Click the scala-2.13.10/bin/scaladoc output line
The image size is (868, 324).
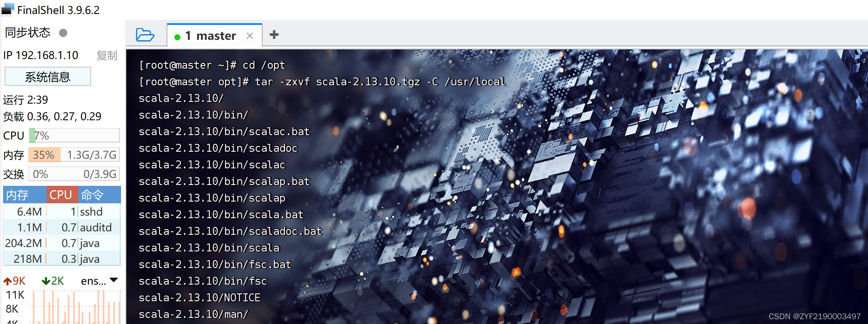[x=218, y=148]
